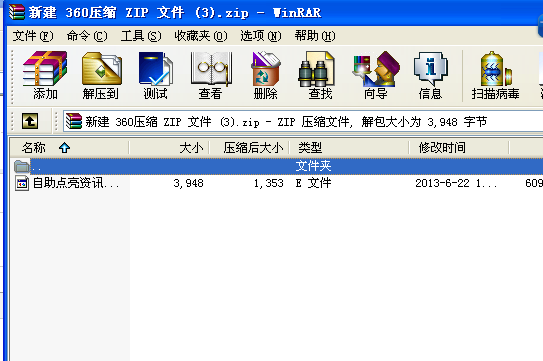Click the size value 3,948 in the file row
543x361 pixels.
tap(188, 183)
